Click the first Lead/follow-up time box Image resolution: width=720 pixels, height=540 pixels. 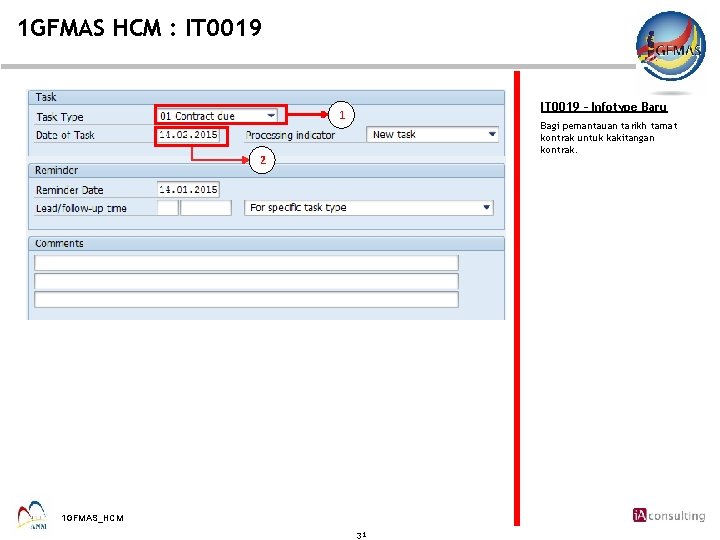[x=168, y=208]
